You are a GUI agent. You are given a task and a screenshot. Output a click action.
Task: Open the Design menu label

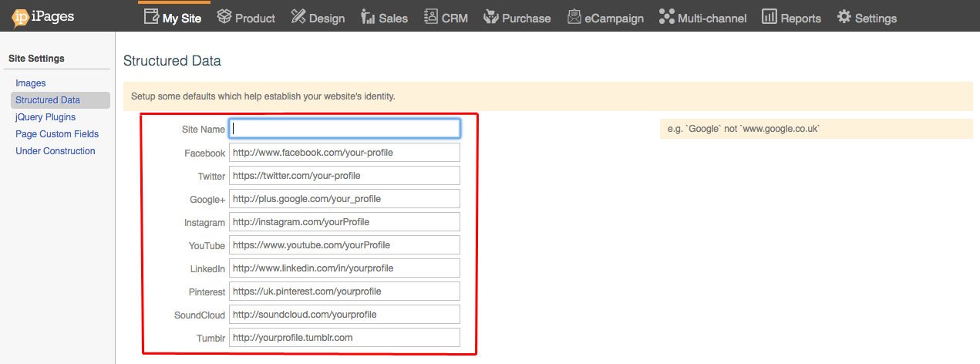pos(327,19)
